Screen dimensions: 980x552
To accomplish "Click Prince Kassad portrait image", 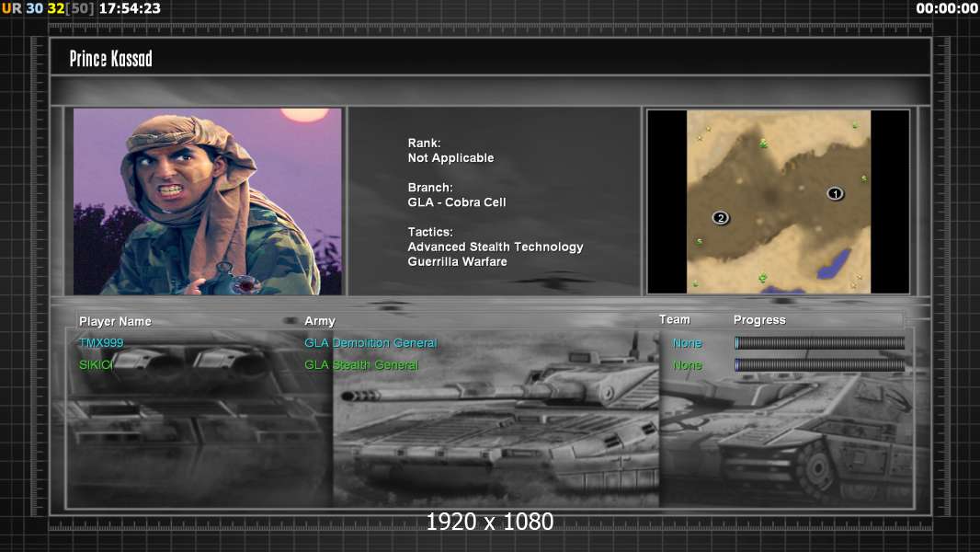I will click(x=208, y=201).
